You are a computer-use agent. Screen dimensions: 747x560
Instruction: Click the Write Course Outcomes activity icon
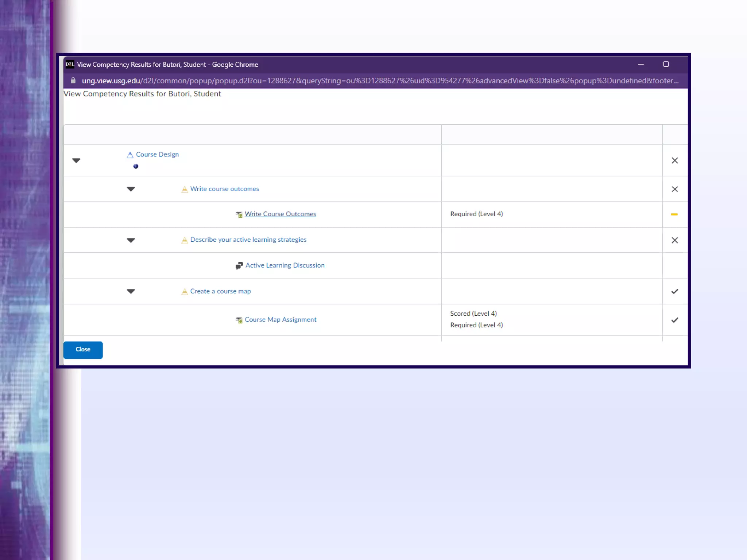pyautogui.click(x=239, y=214)
